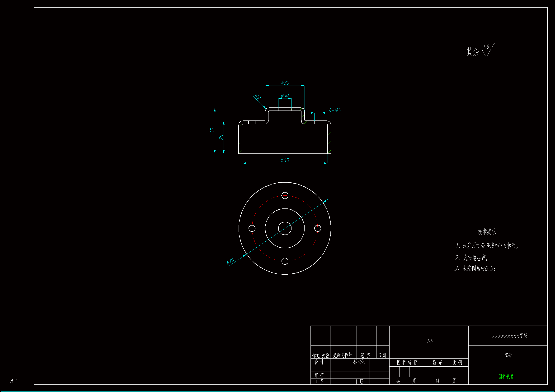555x392 pixels.
Task: Click the ø65 dimension at section bottom
Action: (285, 160)
